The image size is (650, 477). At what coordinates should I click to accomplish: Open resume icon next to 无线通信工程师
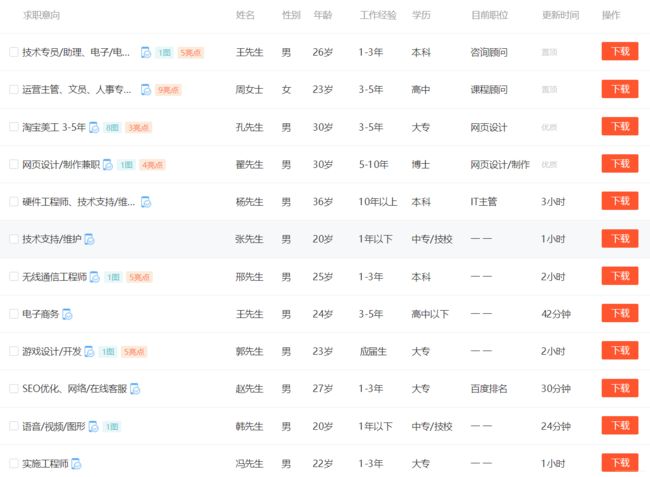point(95,276)
